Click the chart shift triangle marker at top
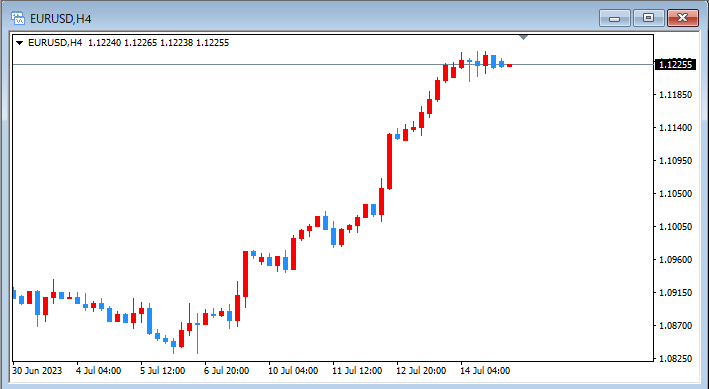Image resolution: width=709 pixels, height=389 pixels. tap(524, 38)
